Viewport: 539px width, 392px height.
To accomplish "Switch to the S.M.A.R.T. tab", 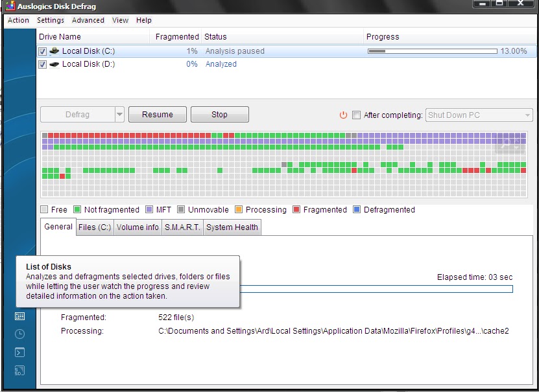I will point(182,227).
